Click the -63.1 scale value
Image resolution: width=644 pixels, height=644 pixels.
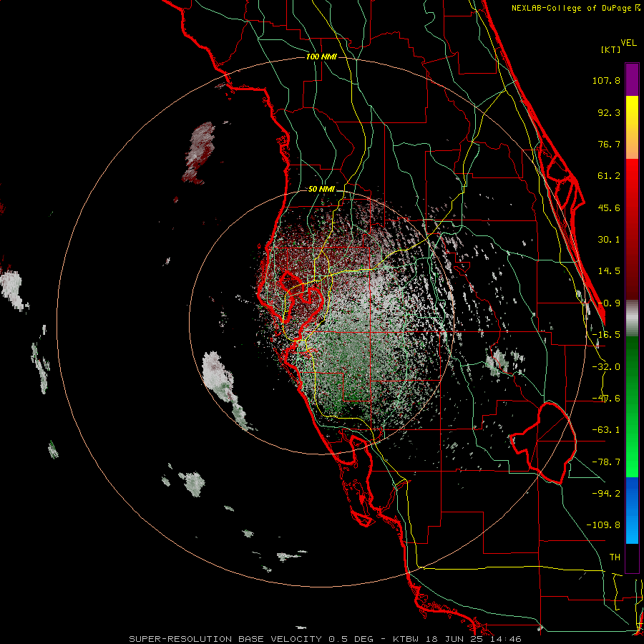606,430
